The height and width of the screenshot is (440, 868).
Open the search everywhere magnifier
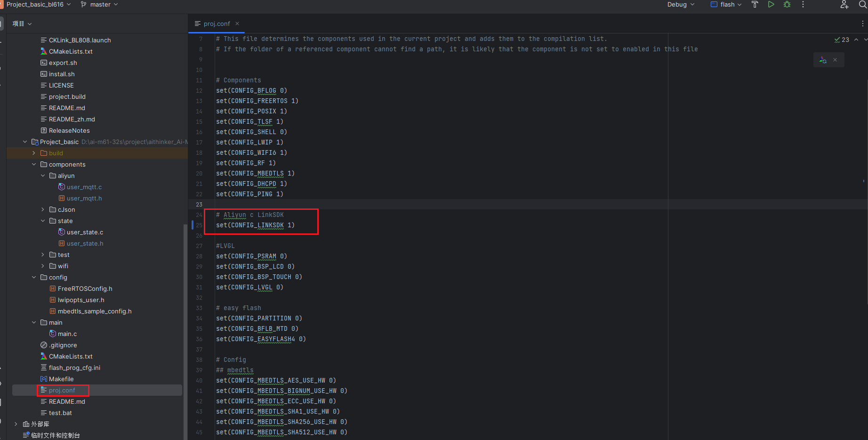point(863,5)
